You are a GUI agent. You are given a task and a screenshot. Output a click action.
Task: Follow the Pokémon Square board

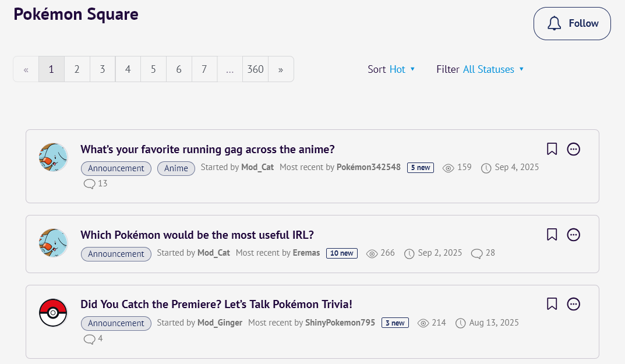tap(573, 23)
